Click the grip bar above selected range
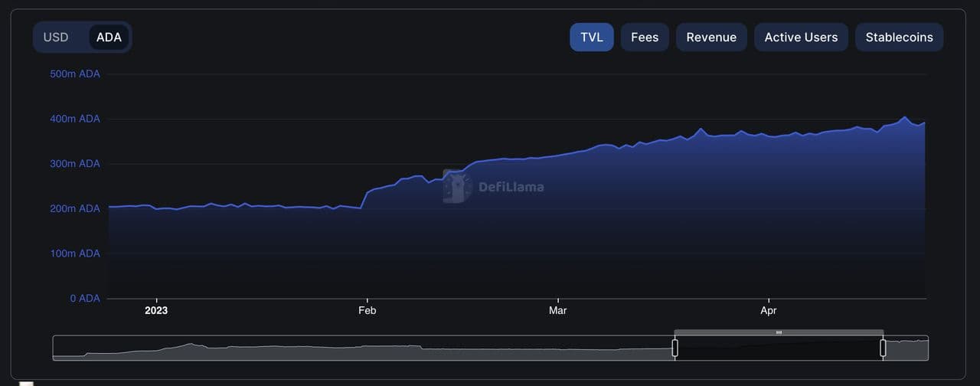This screenshot has height=386, width=980. click(x=779, y=332)
